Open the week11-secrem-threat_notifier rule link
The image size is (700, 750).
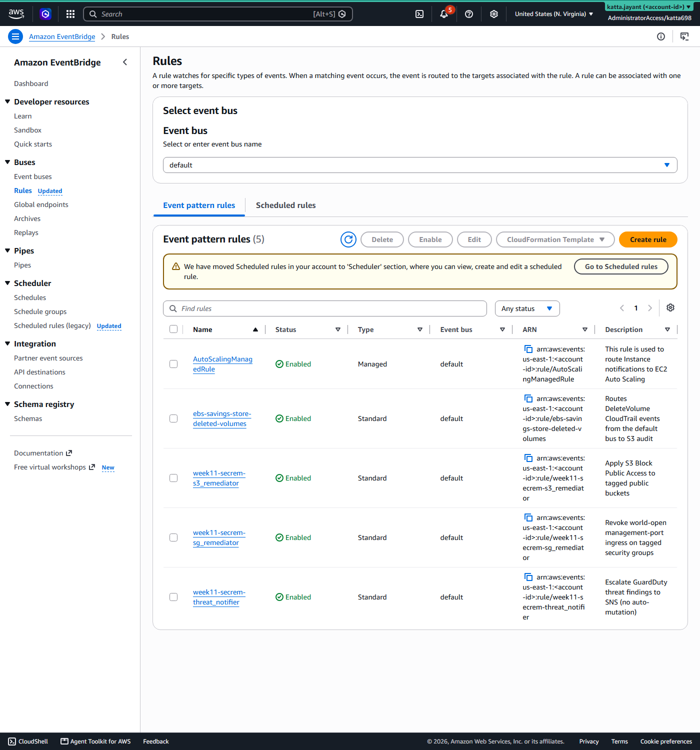coord(219,597)
